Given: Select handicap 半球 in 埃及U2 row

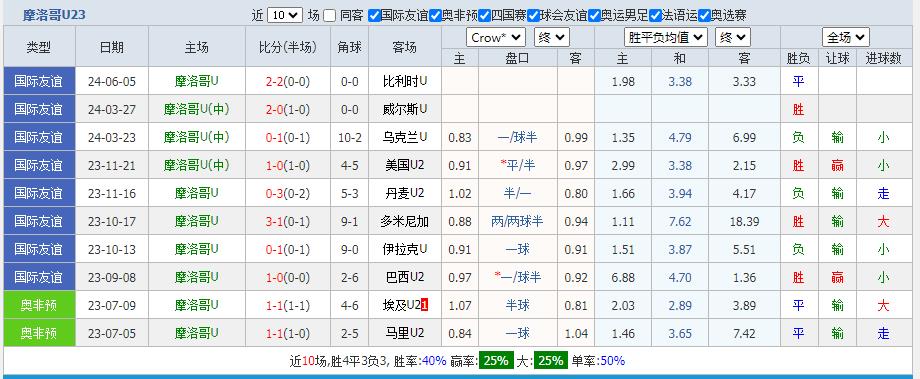Looking at the screenshot, I should 518,305.
